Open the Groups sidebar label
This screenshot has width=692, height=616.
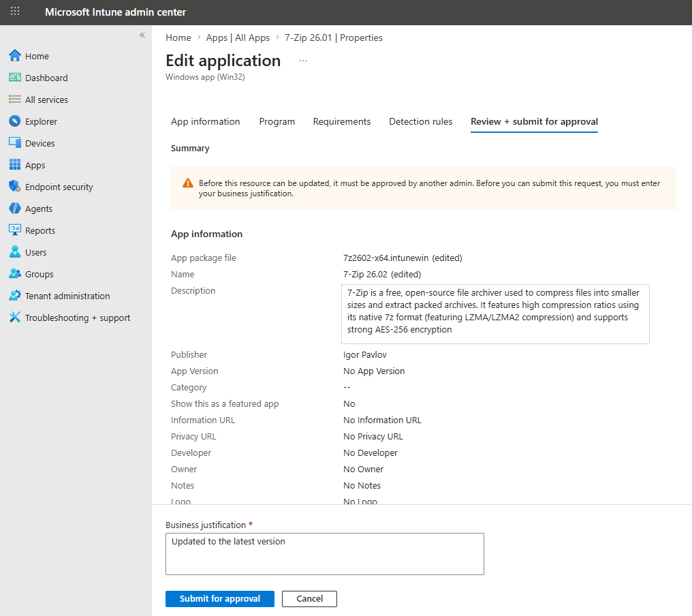39,274
